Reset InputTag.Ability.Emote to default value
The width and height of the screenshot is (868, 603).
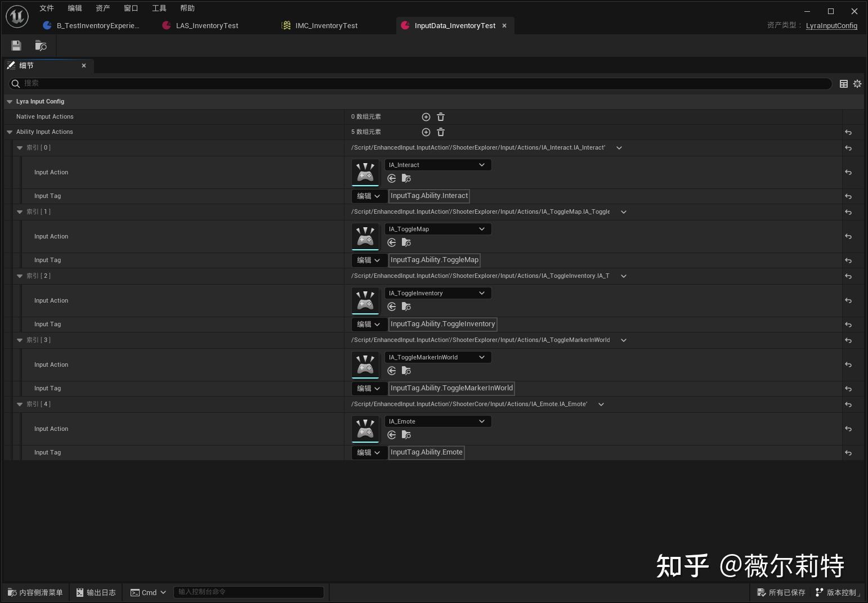pos(848,452)
